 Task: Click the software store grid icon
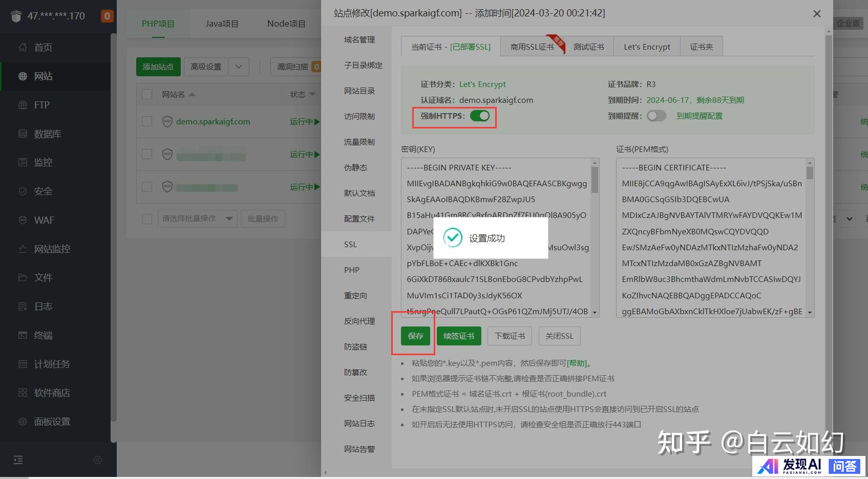tap(23, 393)
